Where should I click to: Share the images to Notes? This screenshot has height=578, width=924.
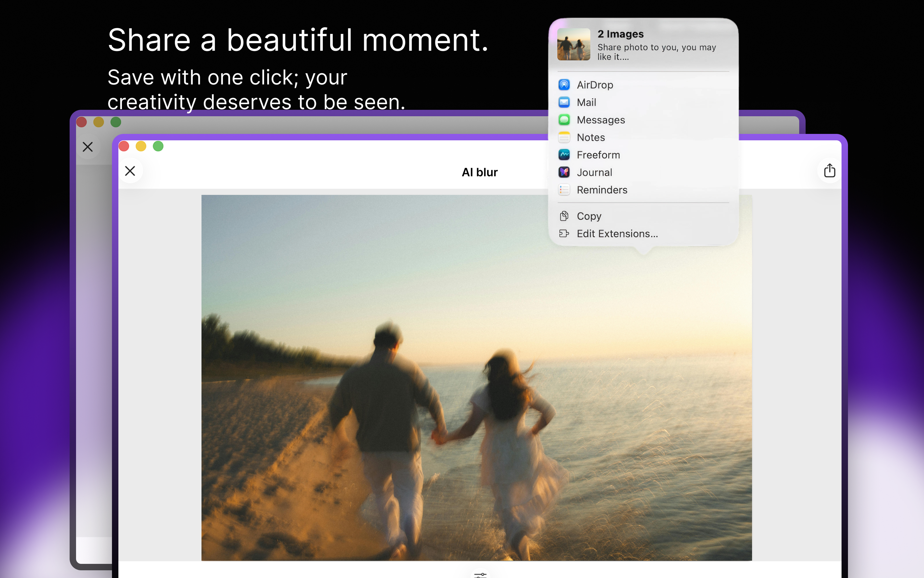pyautogui.click(x=643, y=137)
